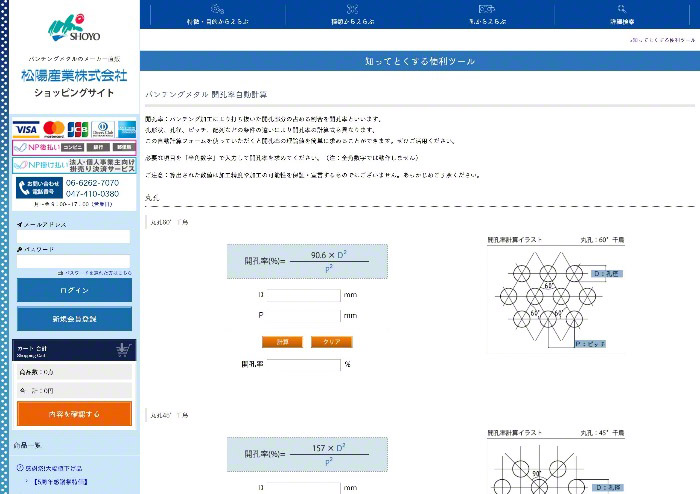Open the second top navigation menu label
Image resolution: width=700 pixels, height=494 pixels.
(x=353, y=21)
